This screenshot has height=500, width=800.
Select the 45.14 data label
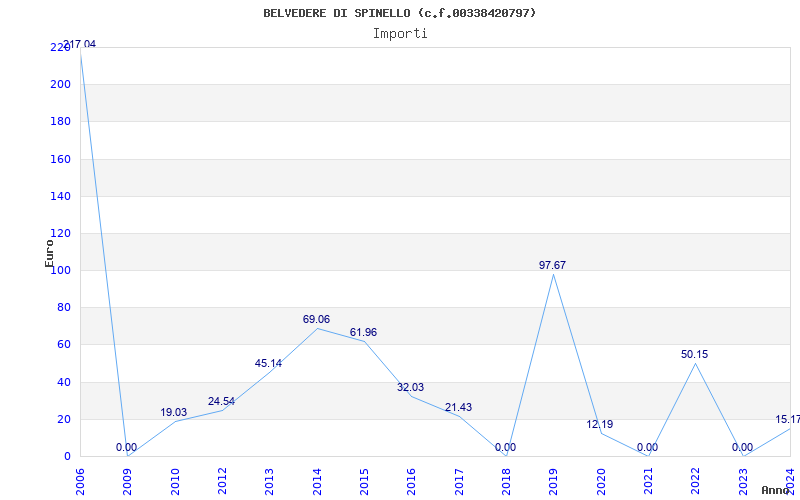pyautogui.click(x=268, y=364)
